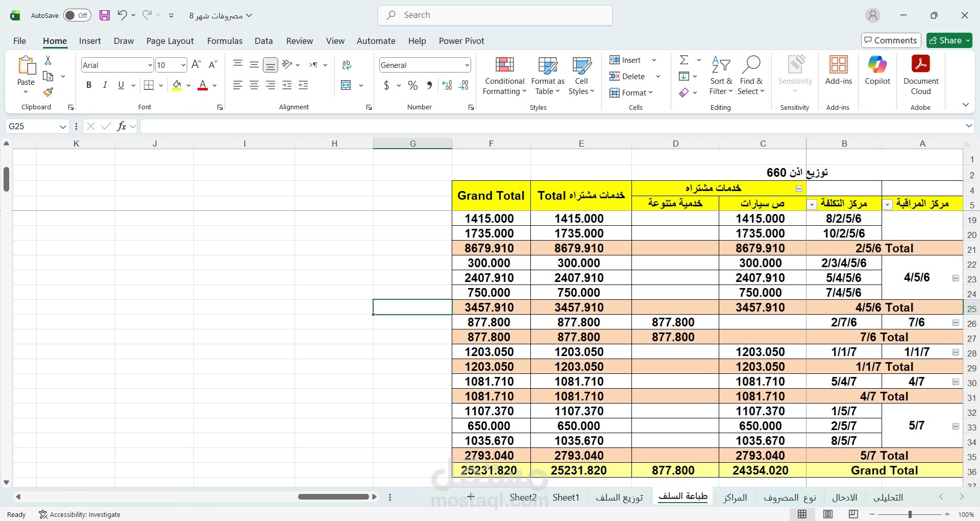Open the Format Painter
Viewport: 980px width, 521px height.
click(48, 92)
